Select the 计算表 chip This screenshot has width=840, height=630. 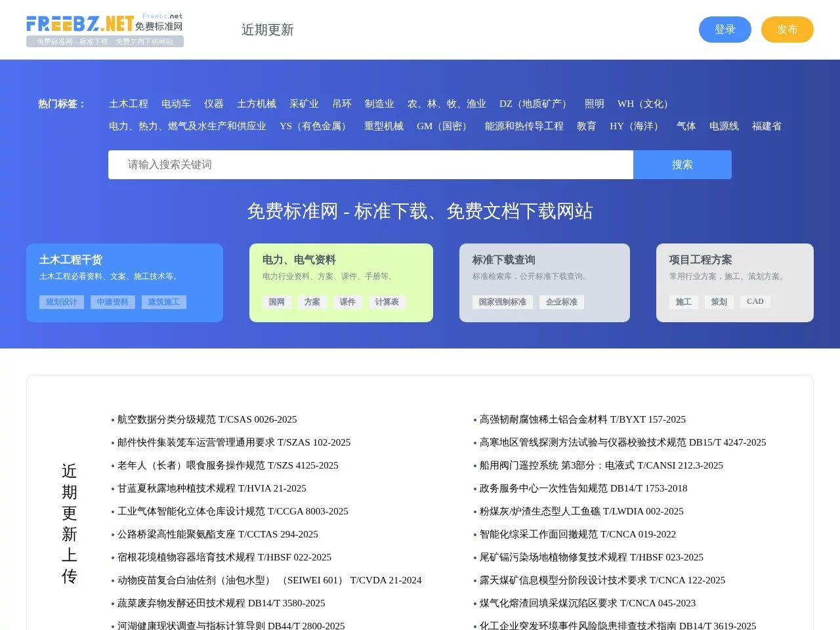click(387, 302)
